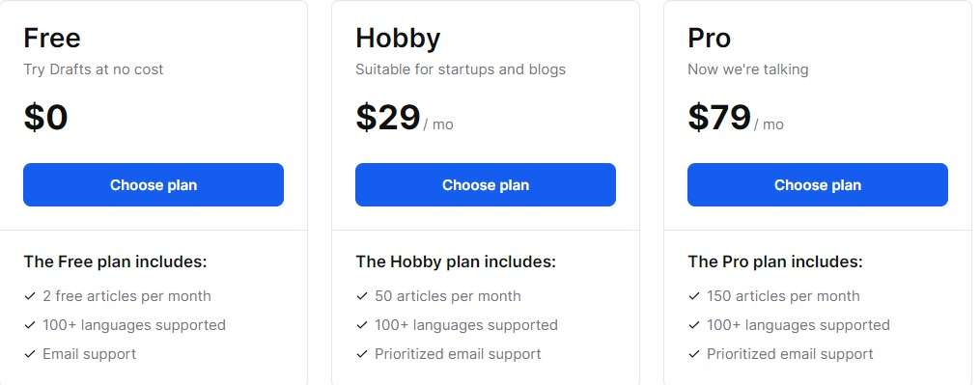
Task: Click the $79 / mo price
Action: pyautogui.click(x=736, y=118)
